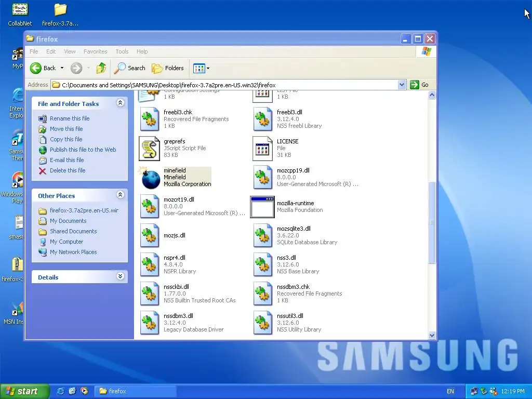Click Copy this file
532x399 pixels.
(x=60, y=139)
